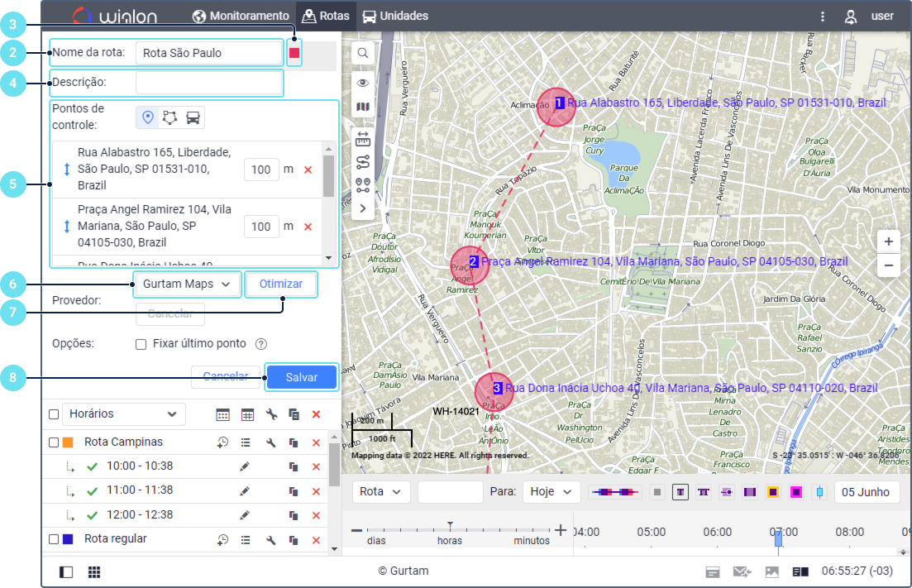Click the Salvar button
Viewport: 912px width, 588px height.
tap(301, 376)
